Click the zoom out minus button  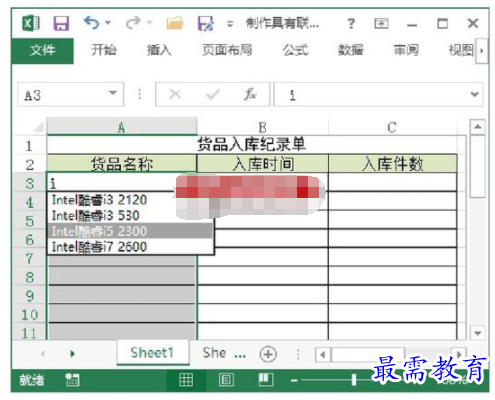[294, 380]
